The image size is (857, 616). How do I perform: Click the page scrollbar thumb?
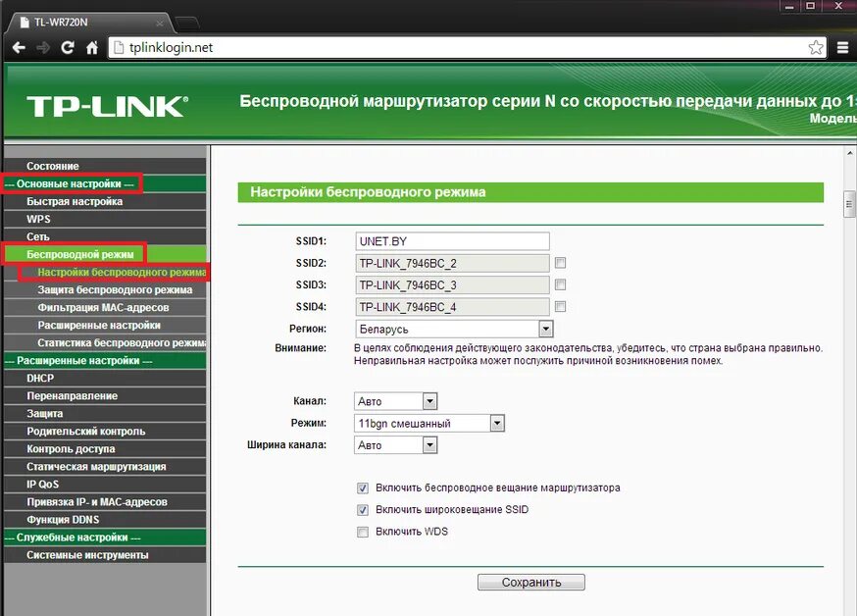[849, 204]
